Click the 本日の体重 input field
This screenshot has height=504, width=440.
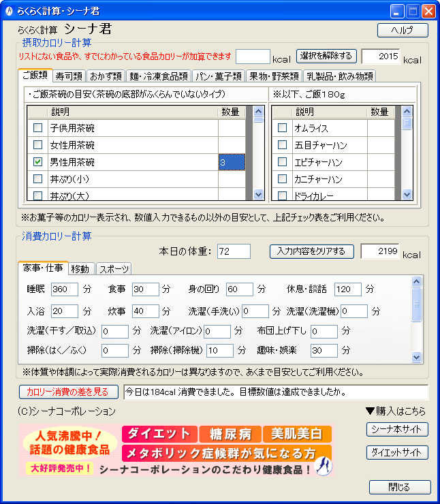point(234,251)
